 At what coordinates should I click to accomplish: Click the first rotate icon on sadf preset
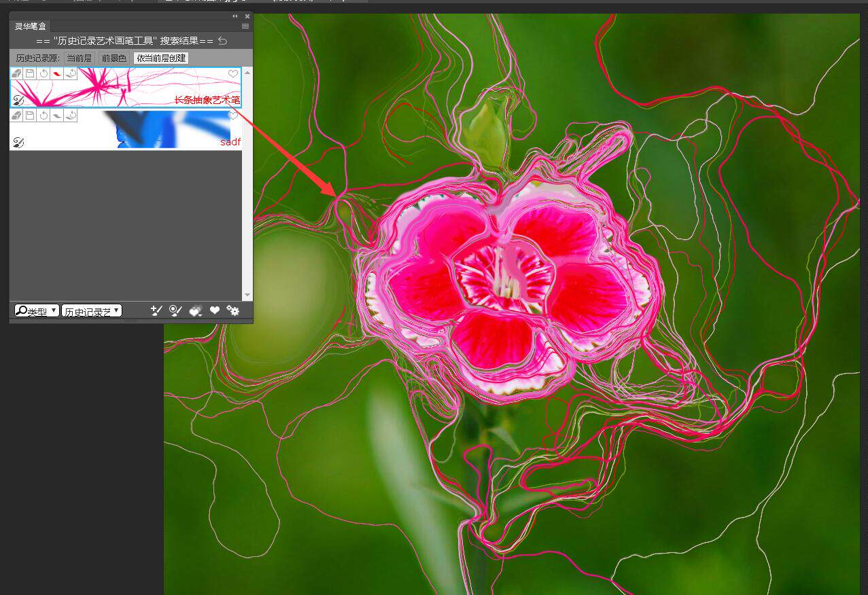pyautogui.click(x=44, y=115)
